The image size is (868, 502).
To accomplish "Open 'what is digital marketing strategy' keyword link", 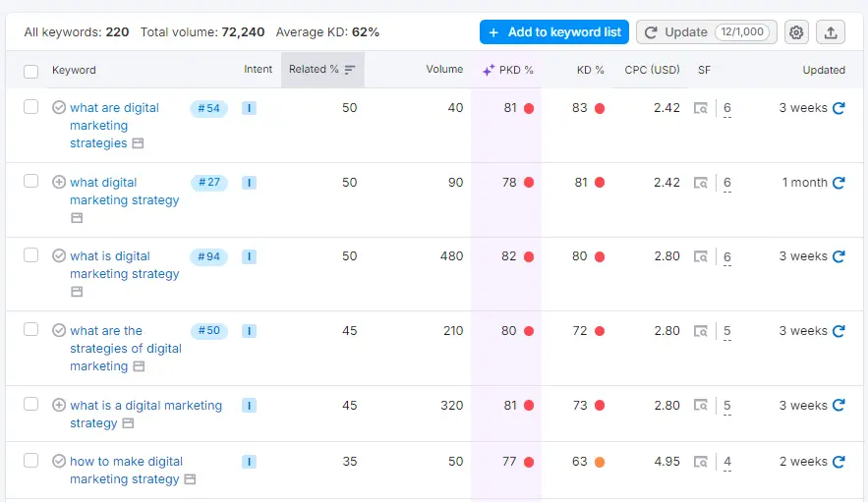I will tap(124, 265).
